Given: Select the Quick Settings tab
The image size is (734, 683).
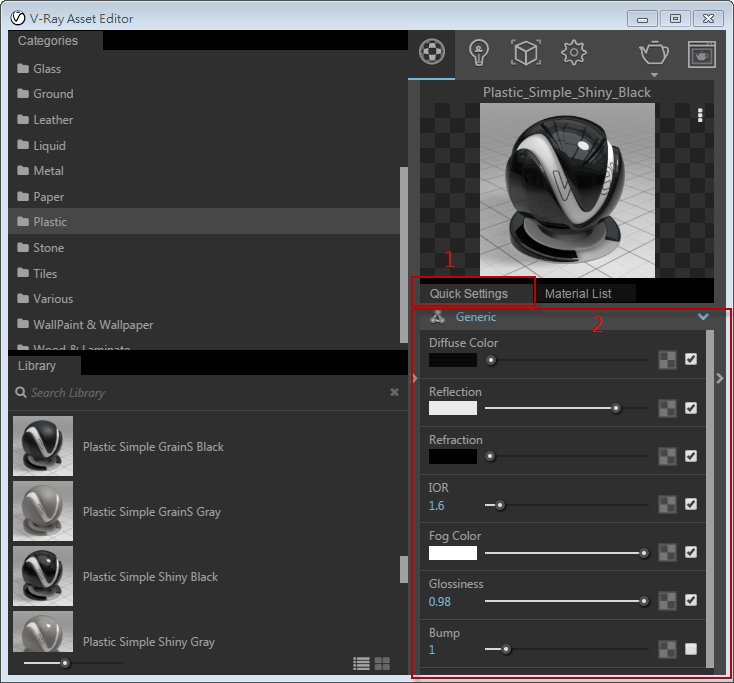Looking at the screenshot, I should pyautogui.click(x=468, y=294).
